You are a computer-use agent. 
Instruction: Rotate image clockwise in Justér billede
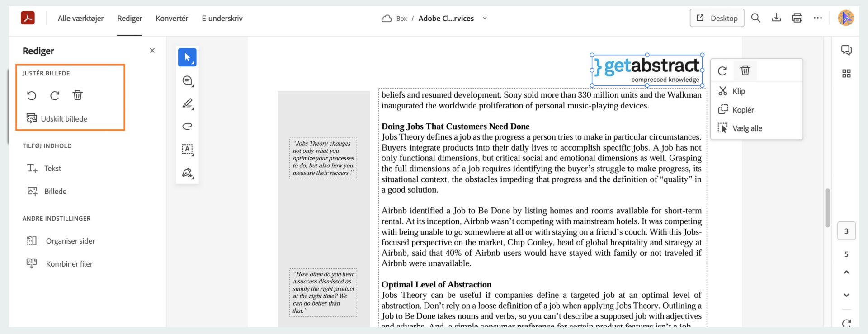click(x=55, y=95)
